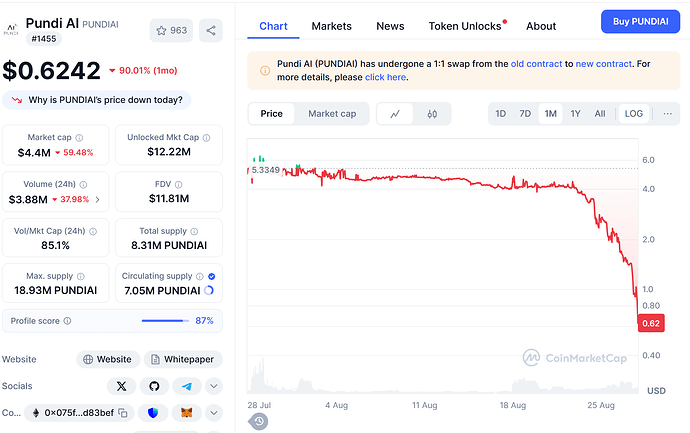The width and height of the screenshot is (690, 433).
Task: Set chart range to 1Y
Action: pos(576,114)
